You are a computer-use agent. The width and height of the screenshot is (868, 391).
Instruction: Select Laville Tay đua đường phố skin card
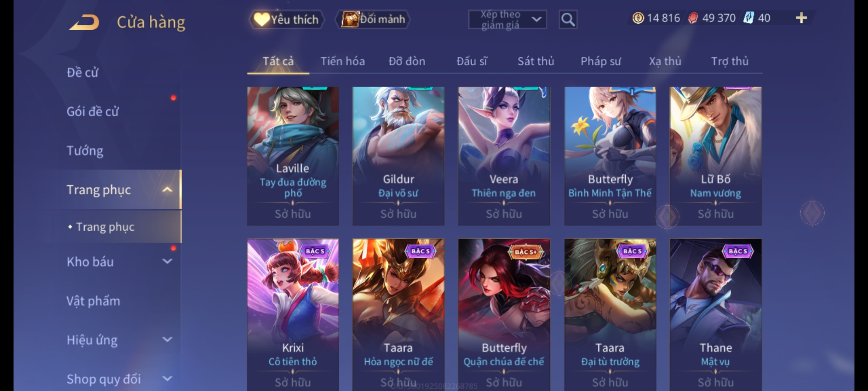tap(293, 156)
